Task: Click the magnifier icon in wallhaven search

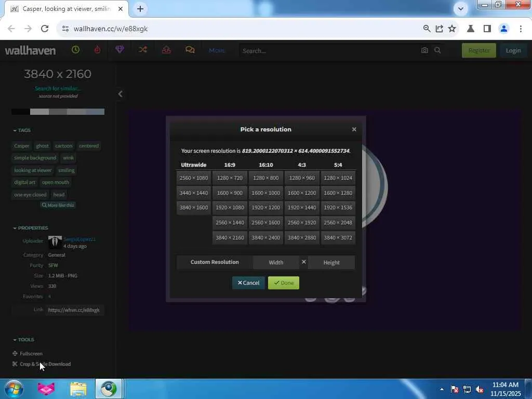Action: pos(437,50)
